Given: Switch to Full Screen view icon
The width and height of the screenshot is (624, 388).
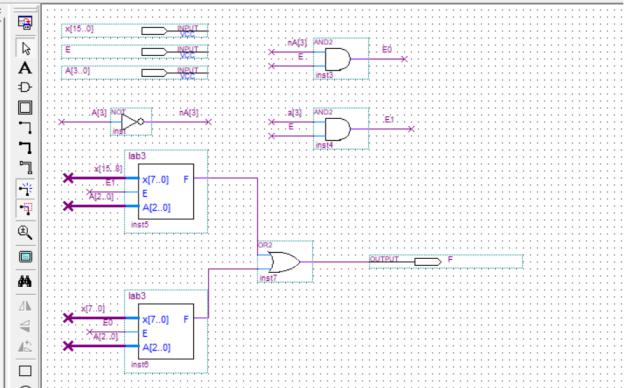Looking at the screenshot, I should [x=25, y=257].
